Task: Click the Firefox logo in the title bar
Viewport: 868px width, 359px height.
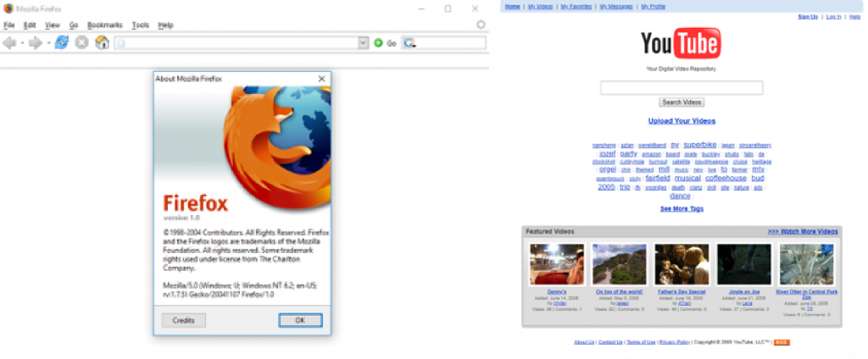Action: coord(8,8)
